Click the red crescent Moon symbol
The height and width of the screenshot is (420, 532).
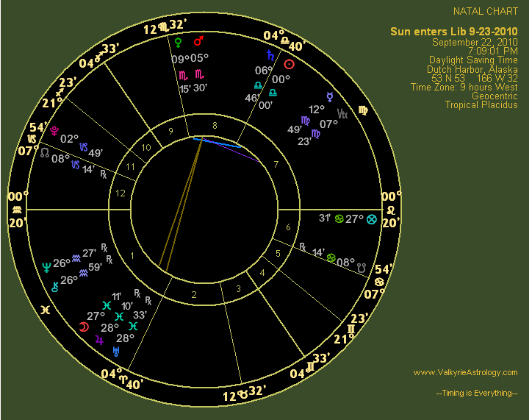coord(84,327)
